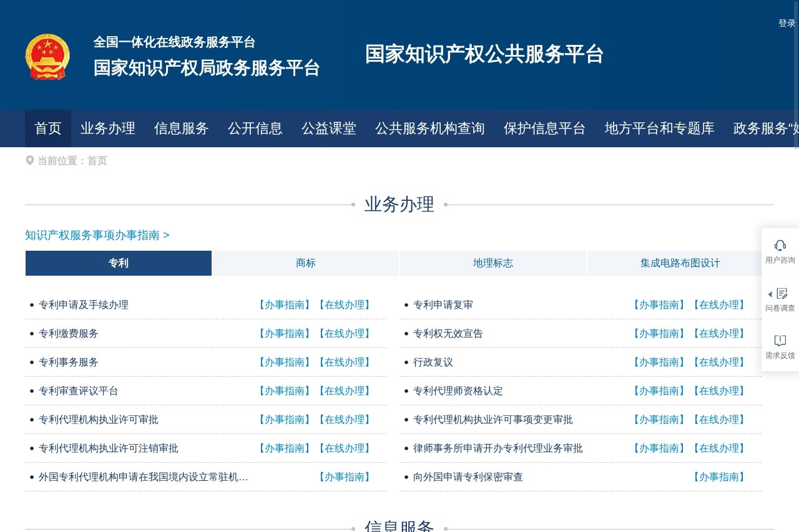The image size is (799, 532).
Task: Collapse the side panel with the left arrow
Action: click(x=770, y=294)
